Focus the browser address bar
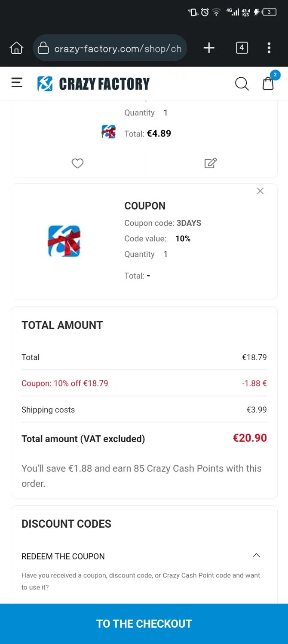Screen dimensions: 288x644 point(117,49)
